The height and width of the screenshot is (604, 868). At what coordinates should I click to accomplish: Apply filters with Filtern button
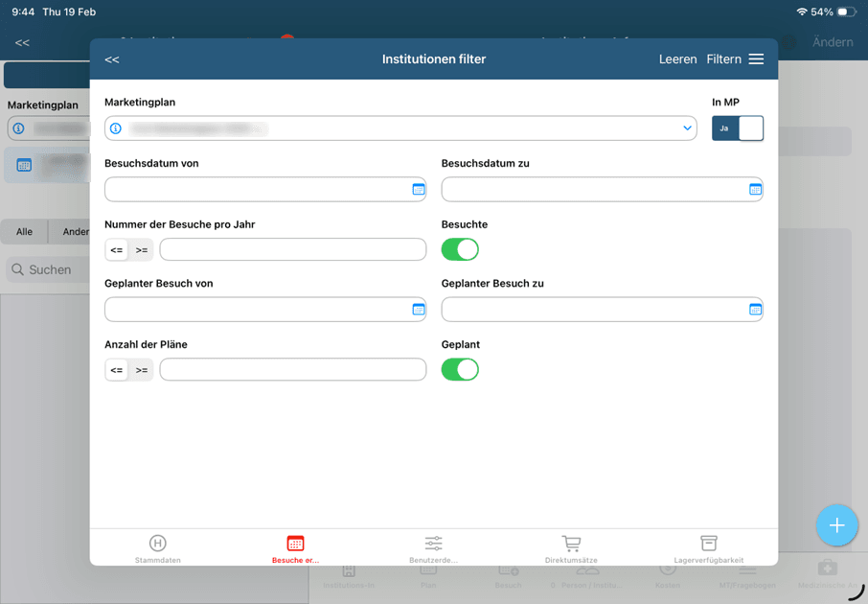[x=723, y=59]
